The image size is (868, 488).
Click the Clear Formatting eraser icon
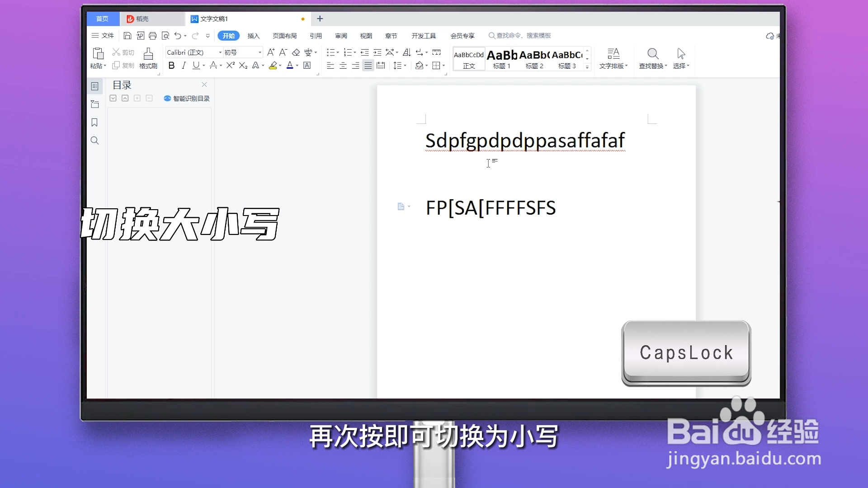tap(296, 52)
